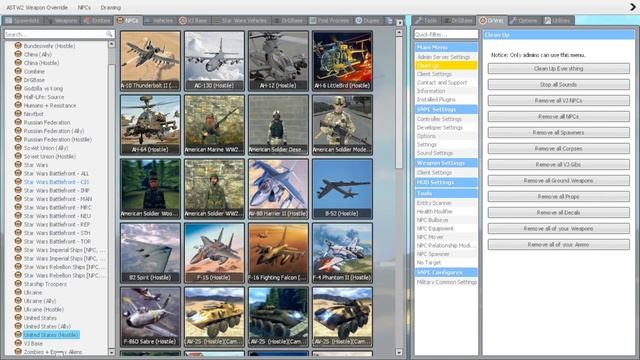Click the saves page icon tab
The height and width of the screenshot is (360, 640).
389,20
